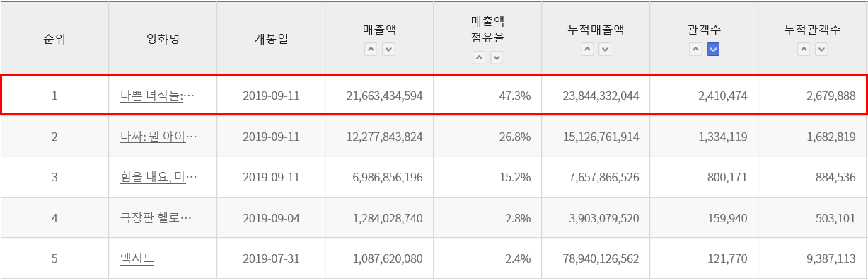The width and height of the screenshot is (868, 279).
Task: Sort 매출액 점유율 descending with down arrow
Action: click(497, 57)
